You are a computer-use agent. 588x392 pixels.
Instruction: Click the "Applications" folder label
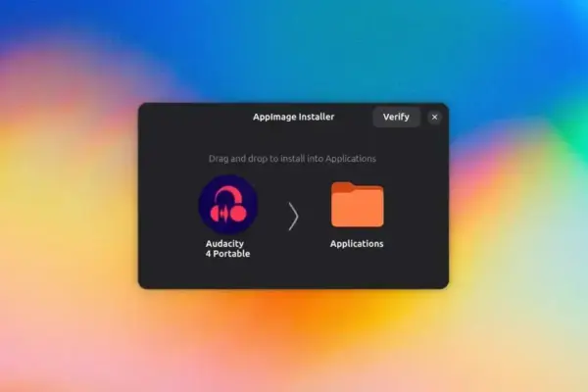click(x=357, y=244)
